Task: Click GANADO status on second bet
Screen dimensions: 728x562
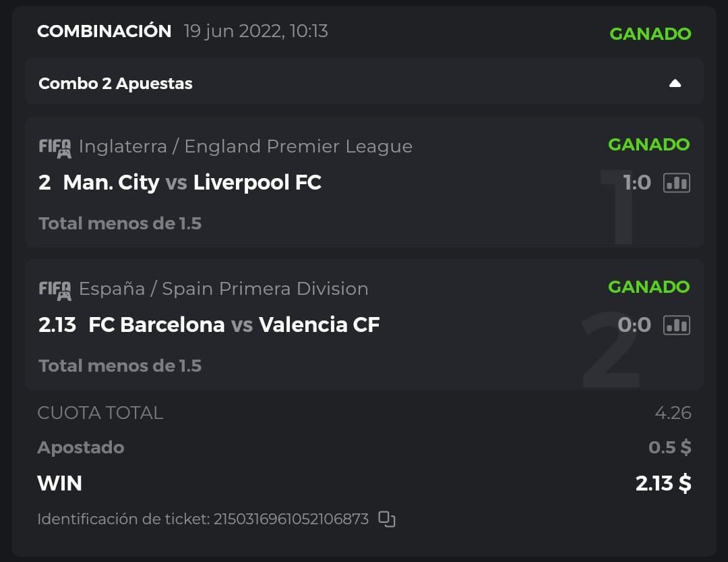Action: click(x=648, y=287)
